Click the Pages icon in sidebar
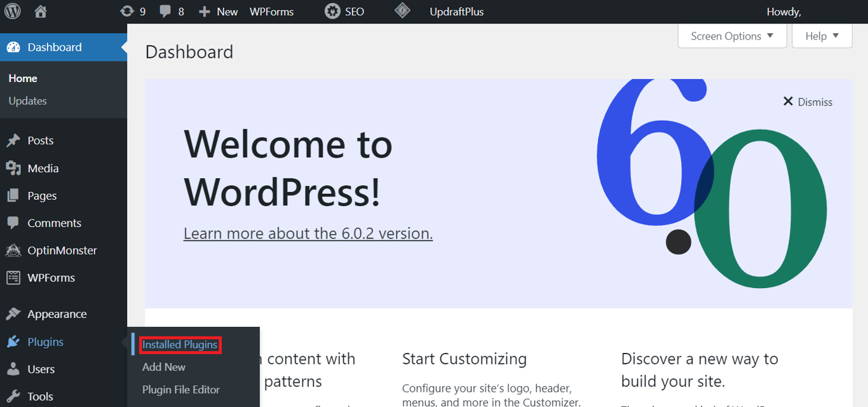 click(x=14, y=195)
